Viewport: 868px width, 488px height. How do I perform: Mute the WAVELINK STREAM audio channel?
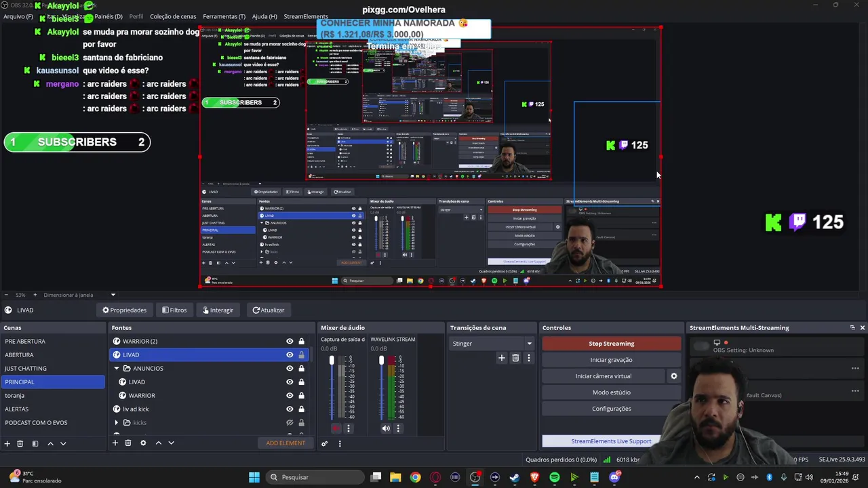tap(386, 428)
